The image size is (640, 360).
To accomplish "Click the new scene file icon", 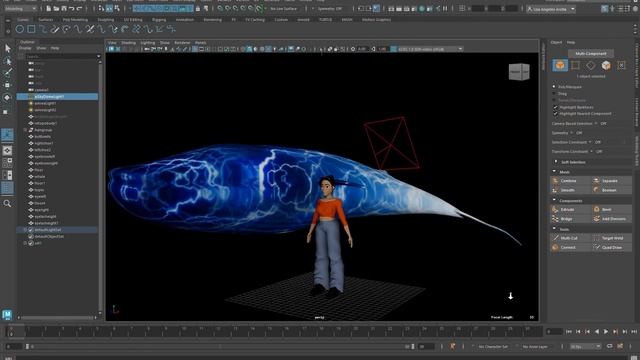I will pos(48,8).
